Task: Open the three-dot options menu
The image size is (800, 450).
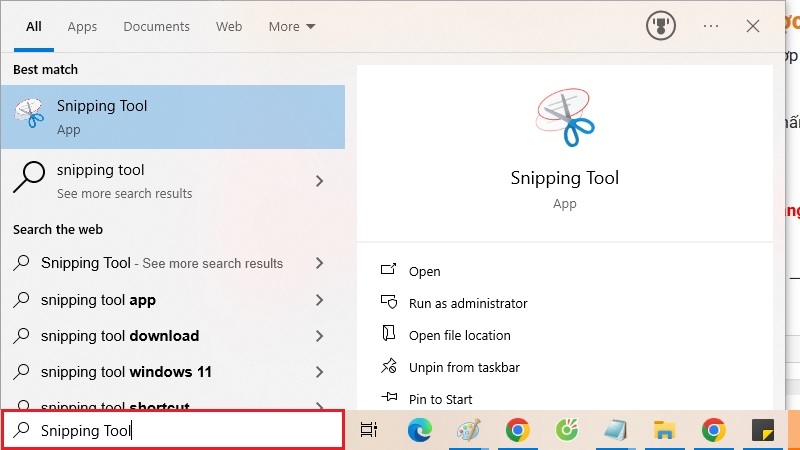Action: pos(711,26)
